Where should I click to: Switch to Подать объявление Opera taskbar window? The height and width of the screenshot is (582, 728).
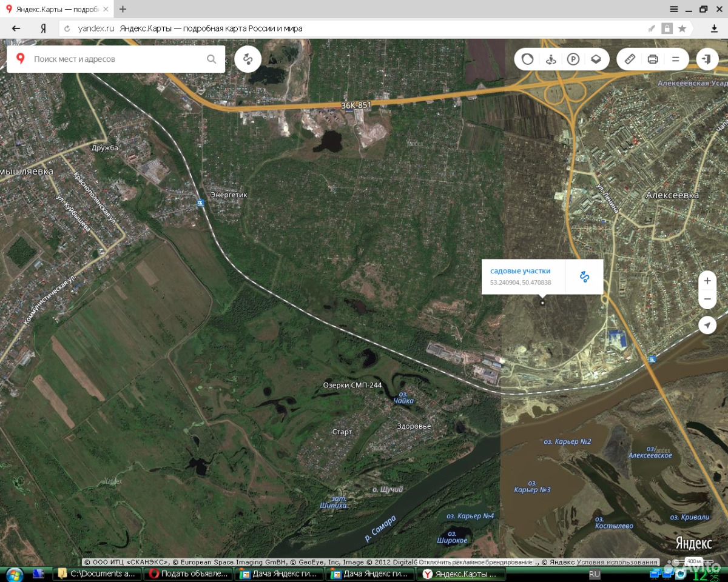tap(189, 574)
